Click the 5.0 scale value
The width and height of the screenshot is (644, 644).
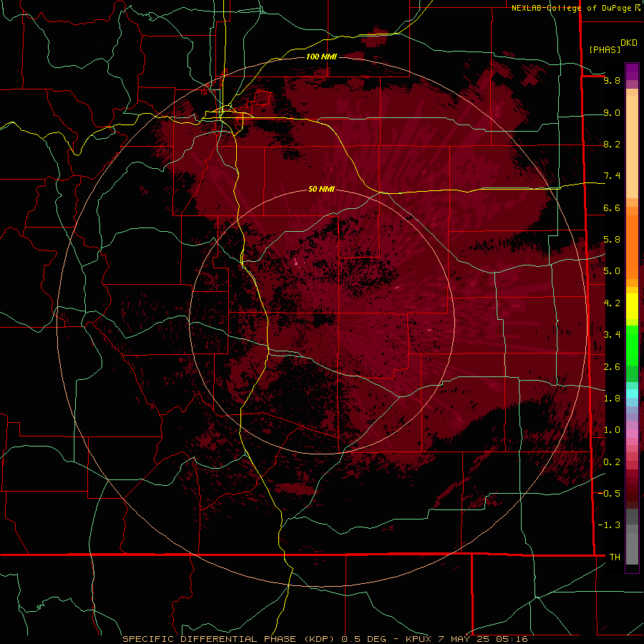click(612, 271)
